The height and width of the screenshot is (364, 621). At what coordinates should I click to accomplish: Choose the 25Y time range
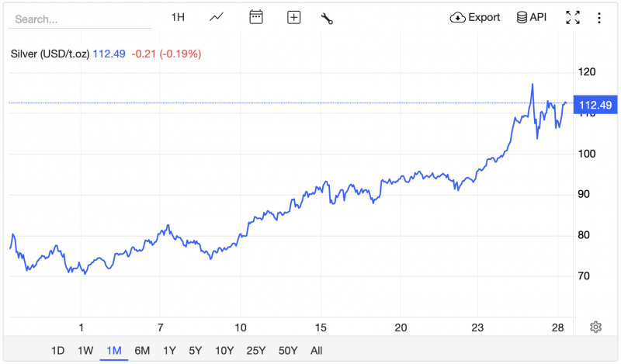click(256, 350)
